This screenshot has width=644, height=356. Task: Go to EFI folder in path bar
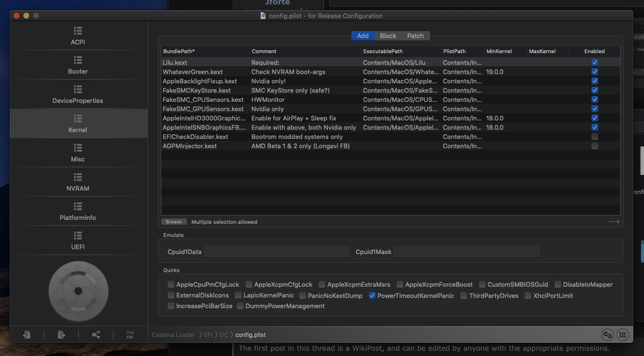(x=208, y=335)
